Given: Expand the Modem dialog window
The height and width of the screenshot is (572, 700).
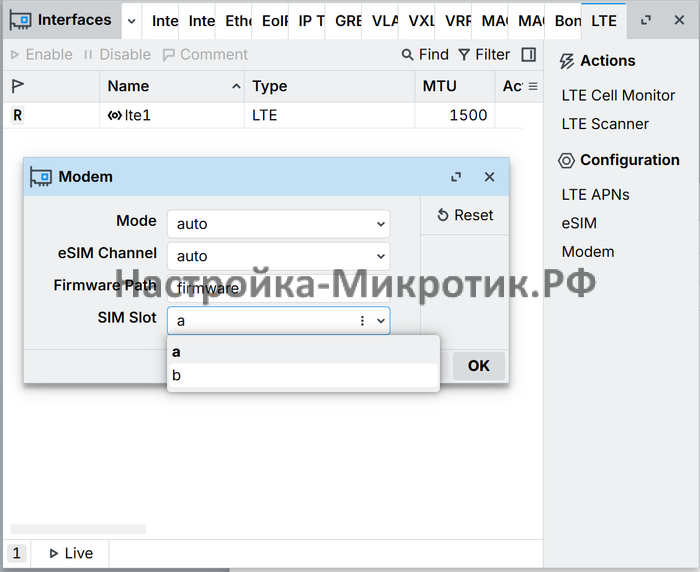Looking at the screenshot, I should click(456, 177).
